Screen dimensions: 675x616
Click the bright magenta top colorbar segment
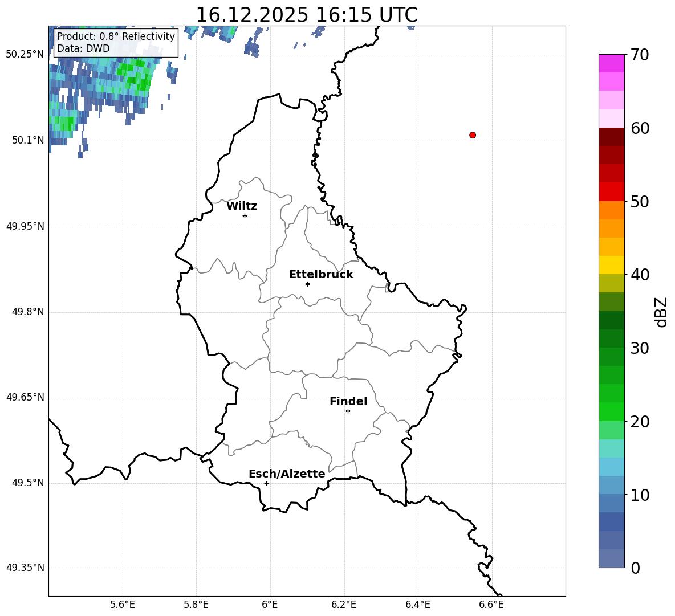pos(611,64)
